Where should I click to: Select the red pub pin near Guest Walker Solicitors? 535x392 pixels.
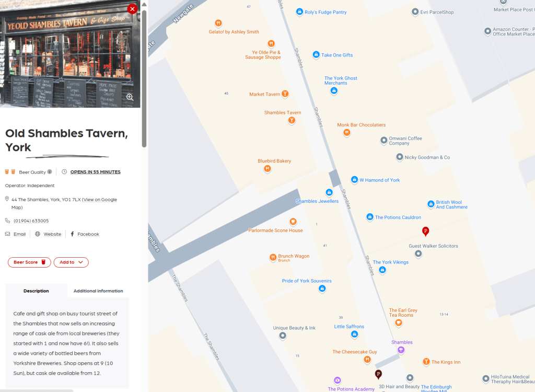pos(425,230)
